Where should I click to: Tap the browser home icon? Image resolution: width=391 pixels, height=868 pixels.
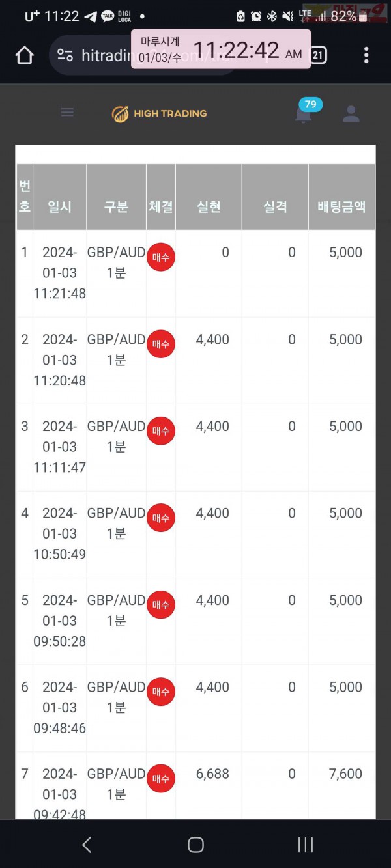click(x=24, y=55)
